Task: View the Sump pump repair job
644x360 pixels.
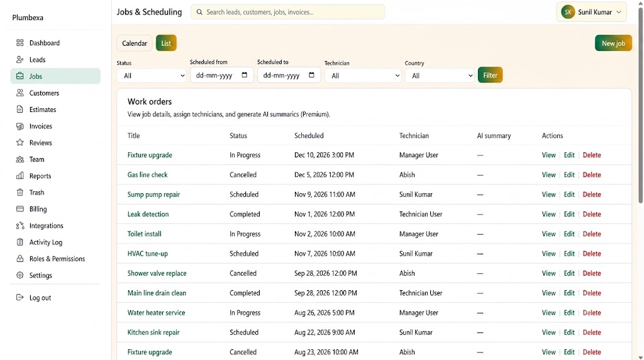Action: [x=548, y=194]
